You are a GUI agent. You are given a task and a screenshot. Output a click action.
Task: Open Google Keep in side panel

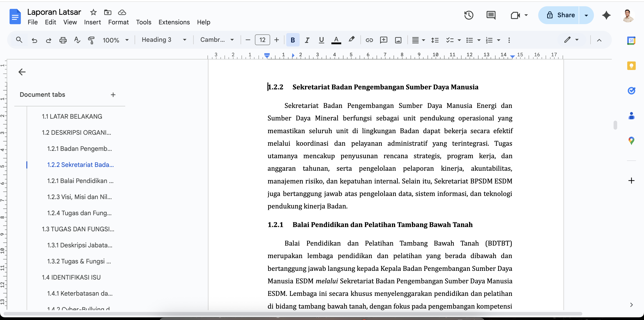pos(631,66)
